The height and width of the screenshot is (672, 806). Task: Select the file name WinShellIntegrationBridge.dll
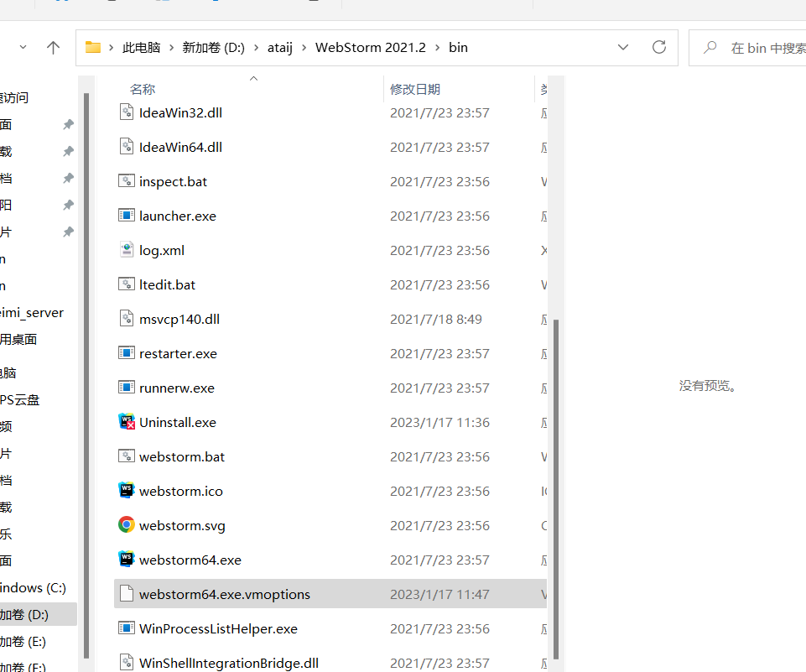229,664
